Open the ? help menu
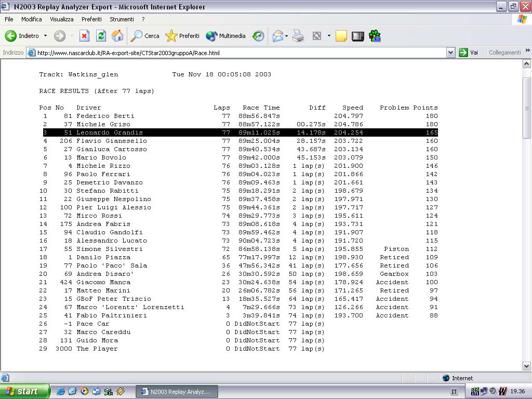Screen dimensions: 532x399 coord(143,19)
